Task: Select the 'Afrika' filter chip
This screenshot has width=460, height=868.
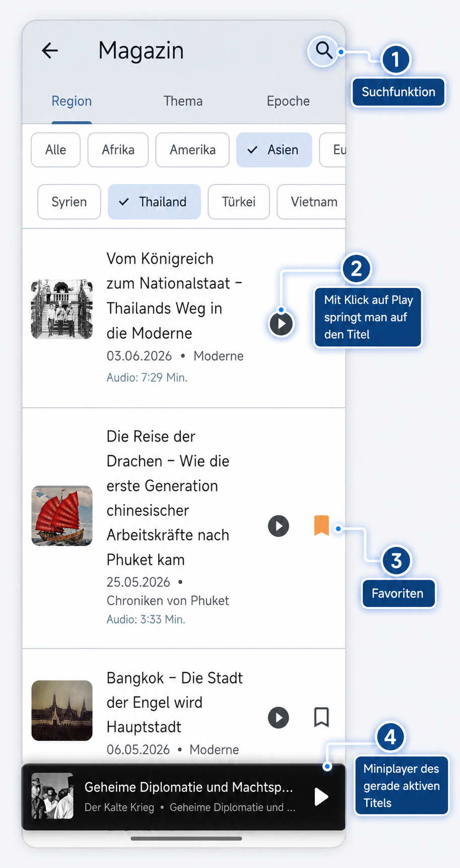Action: 118,150
